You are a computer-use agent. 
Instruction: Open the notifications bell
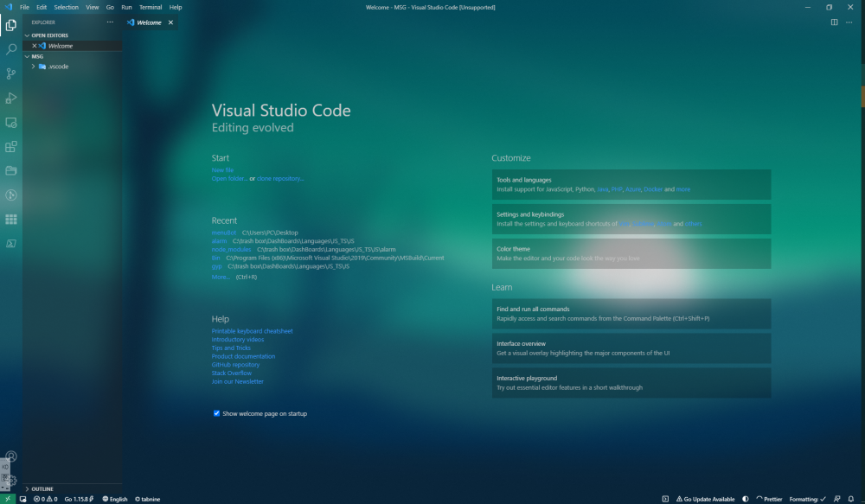pos(850,499)
